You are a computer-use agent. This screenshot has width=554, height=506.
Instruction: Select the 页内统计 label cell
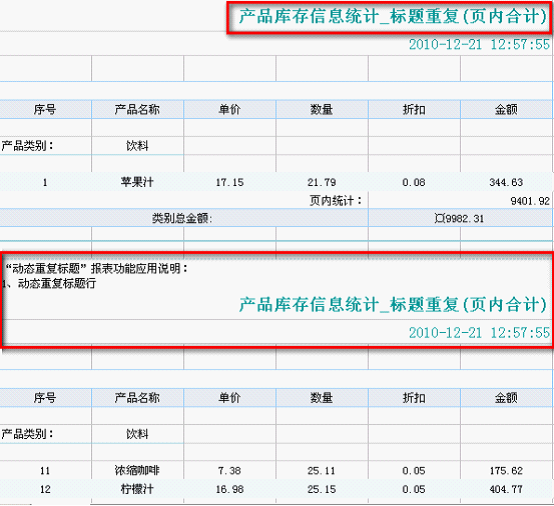(336, 201)
